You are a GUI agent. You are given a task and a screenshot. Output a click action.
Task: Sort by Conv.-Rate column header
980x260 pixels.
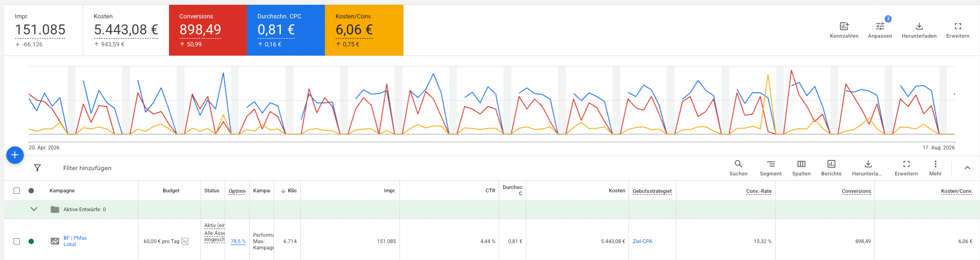[x=759, y=191]
